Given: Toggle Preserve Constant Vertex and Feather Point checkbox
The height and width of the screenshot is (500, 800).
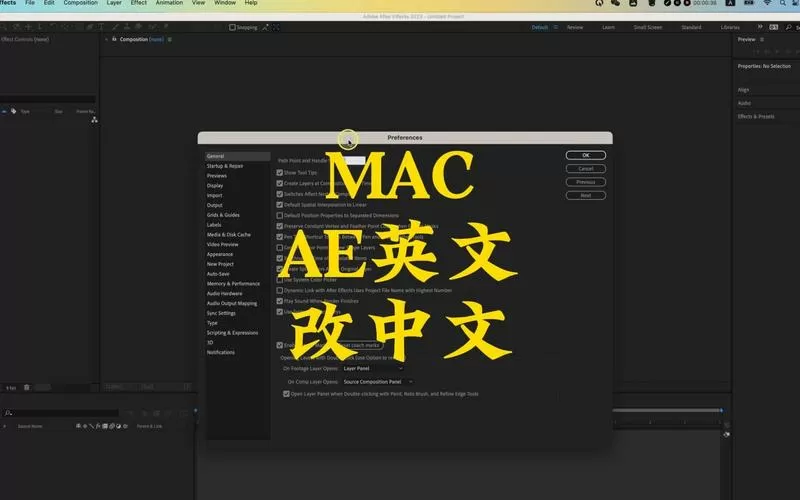Looking at the screenshot, I should tap(280, 226).
